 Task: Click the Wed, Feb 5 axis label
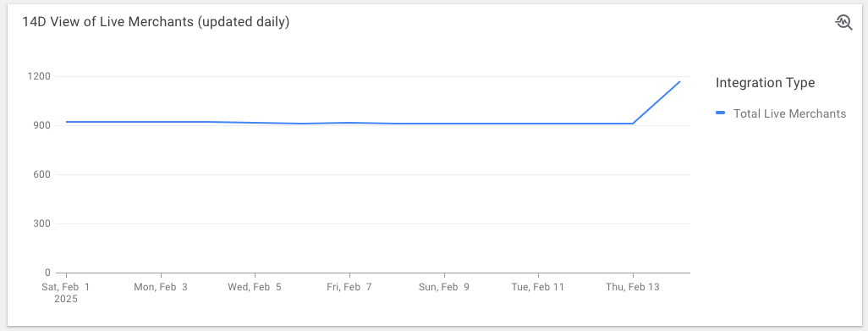pos(255,287)
